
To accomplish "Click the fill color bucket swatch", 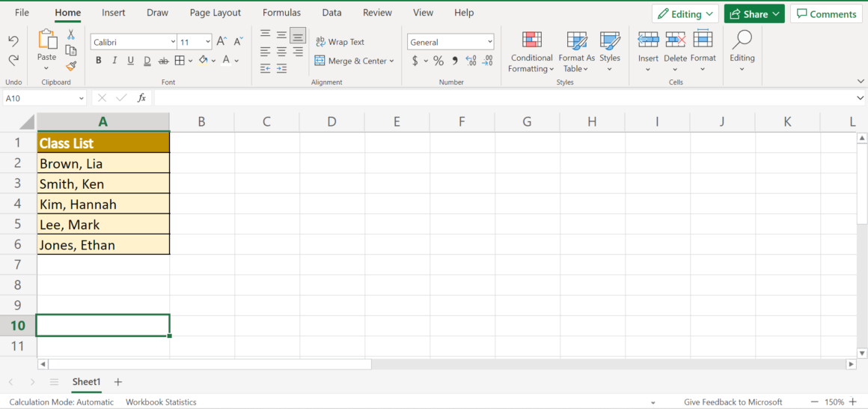I will [203, 61].
